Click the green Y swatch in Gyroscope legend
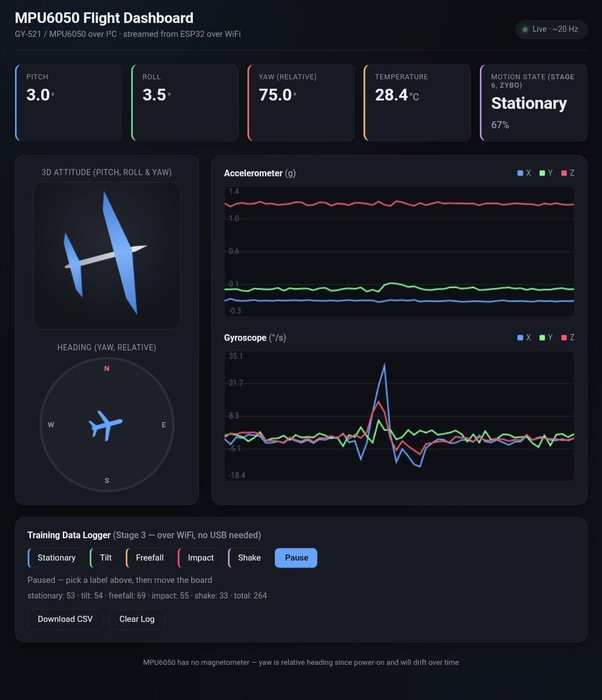 (542, 338)
